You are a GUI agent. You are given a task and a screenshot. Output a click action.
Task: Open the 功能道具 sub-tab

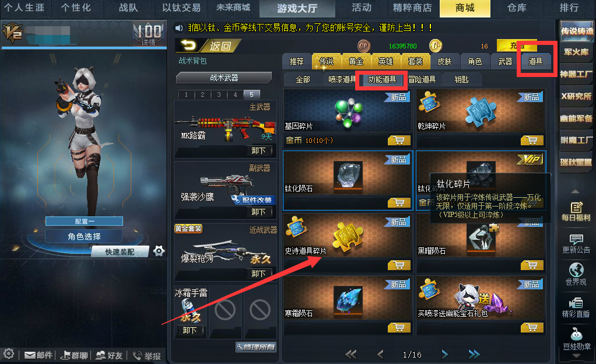[382, 79]
